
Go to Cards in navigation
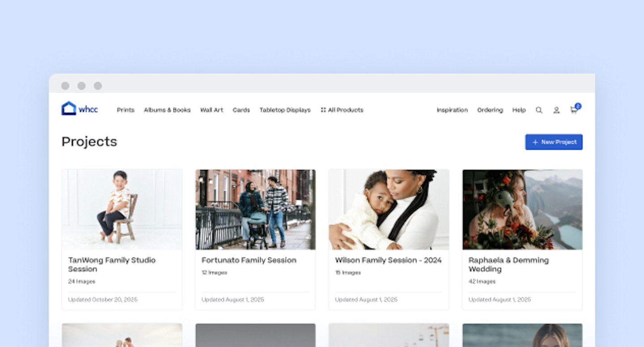[x=241, y=110]
